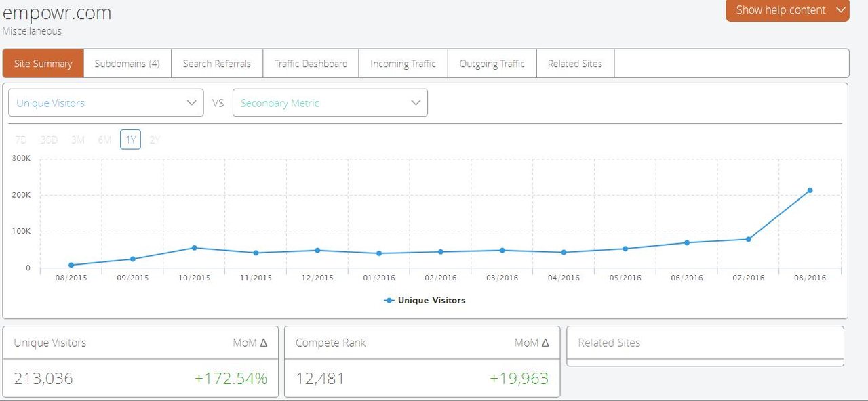View the Incoming Traffic tab

403,64
